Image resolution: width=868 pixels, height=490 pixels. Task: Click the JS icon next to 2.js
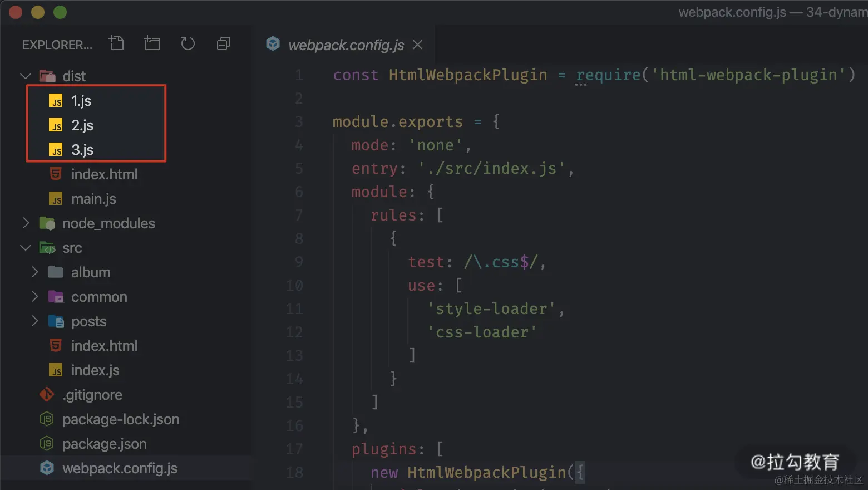(x=56, y=125)
